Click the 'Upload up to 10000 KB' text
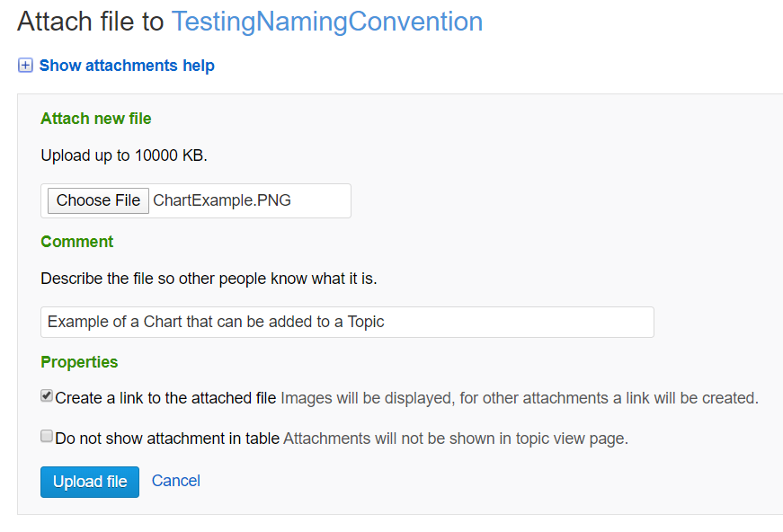 tap(124, 155)
